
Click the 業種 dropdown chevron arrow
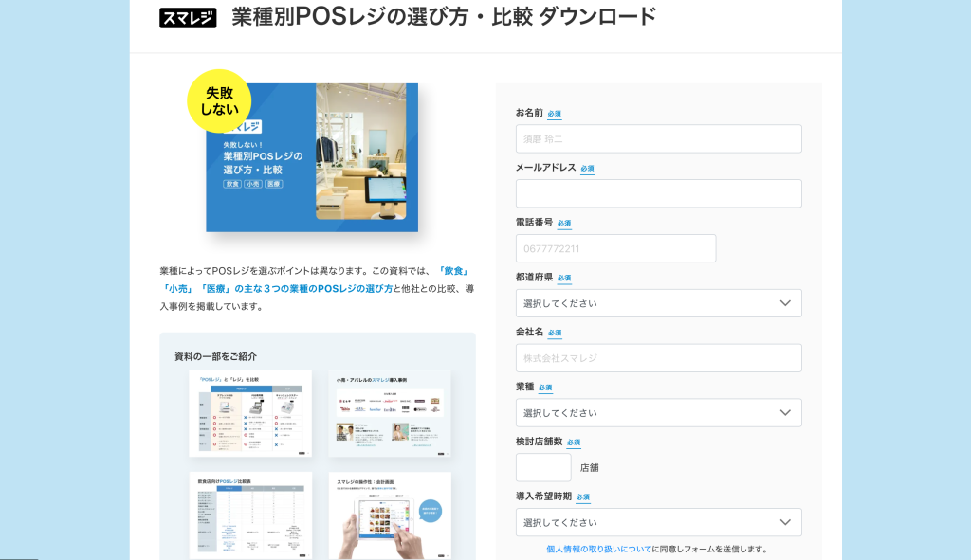(x=785, y=413)
